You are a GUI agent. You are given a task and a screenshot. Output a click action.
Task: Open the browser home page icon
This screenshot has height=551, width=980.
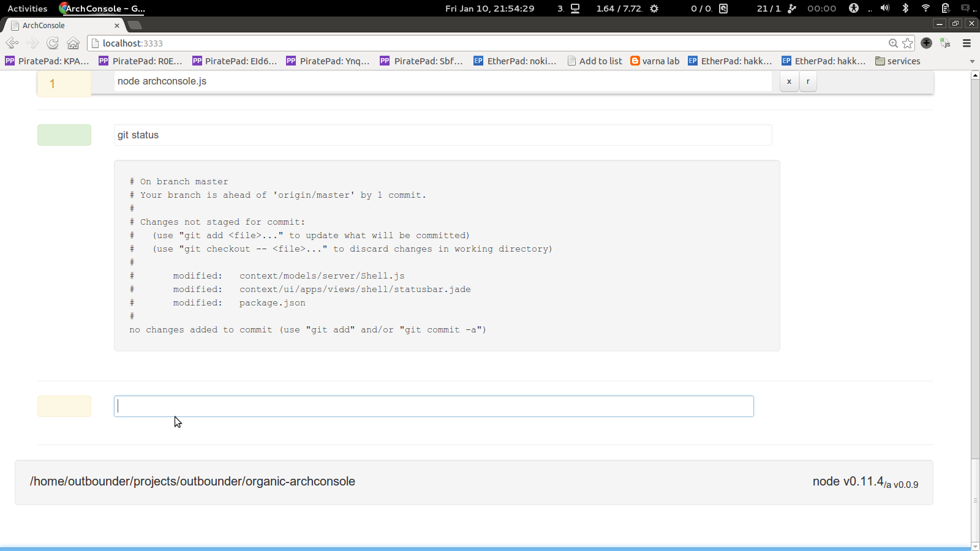73,43
